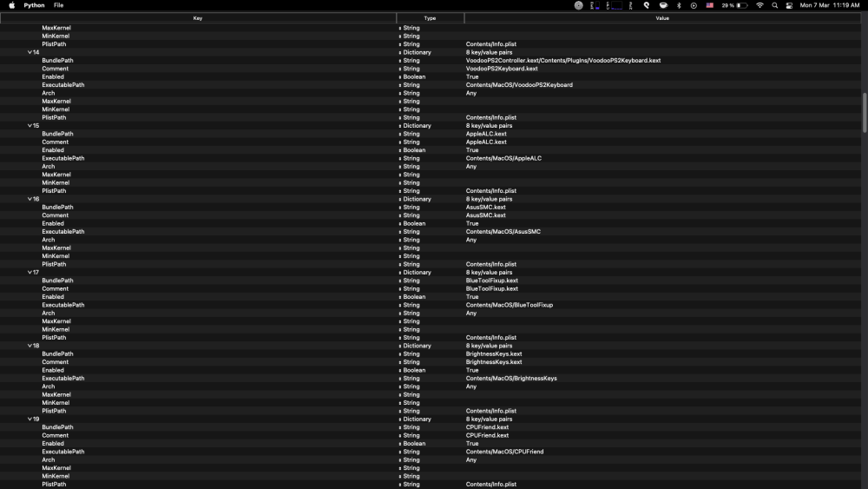Image resolution: width=868 pixels, height=489 pixels.
Task: Select value VoodooPS2Keyboard.kext comment
Action: point(502,69)
